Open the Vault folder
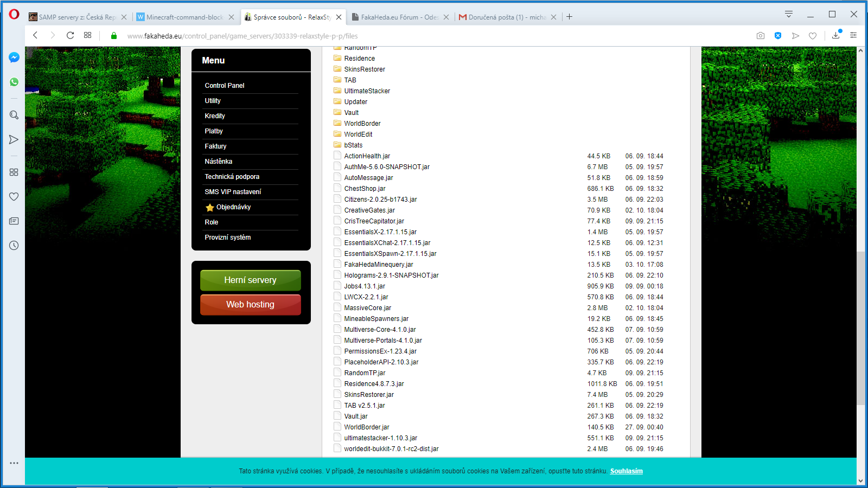 point(351,113)
